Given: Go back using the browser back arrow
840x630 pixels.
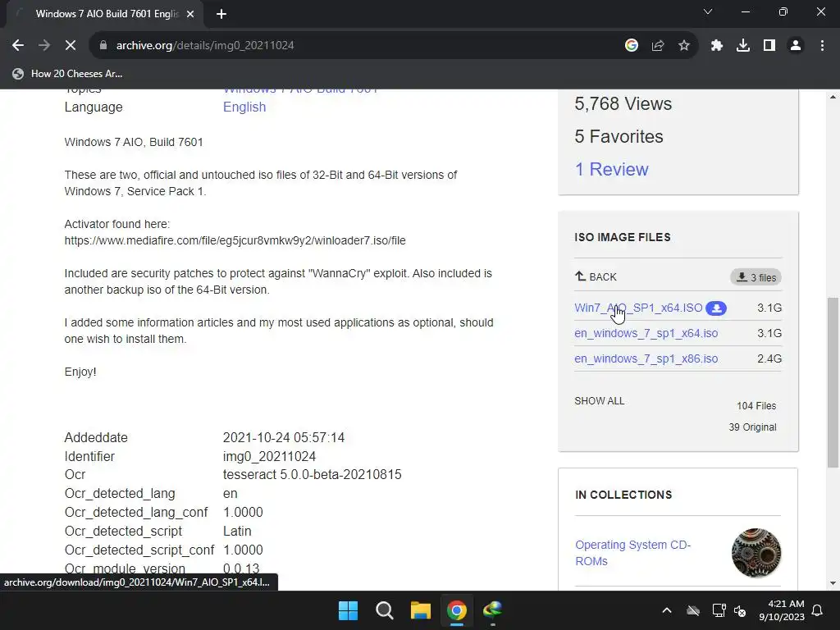Looking at the screenshot, I should click(x=18, y=46).
